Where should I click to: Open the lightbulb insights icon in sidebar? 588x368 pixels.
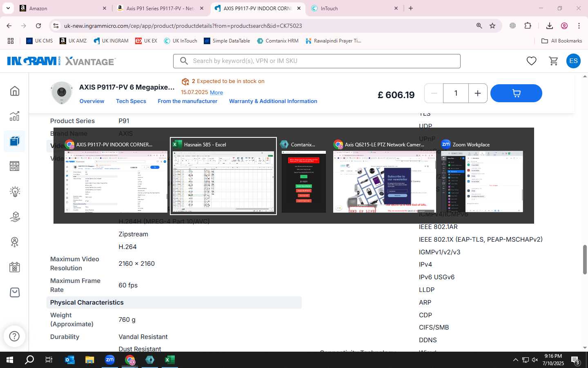point(15,192)
